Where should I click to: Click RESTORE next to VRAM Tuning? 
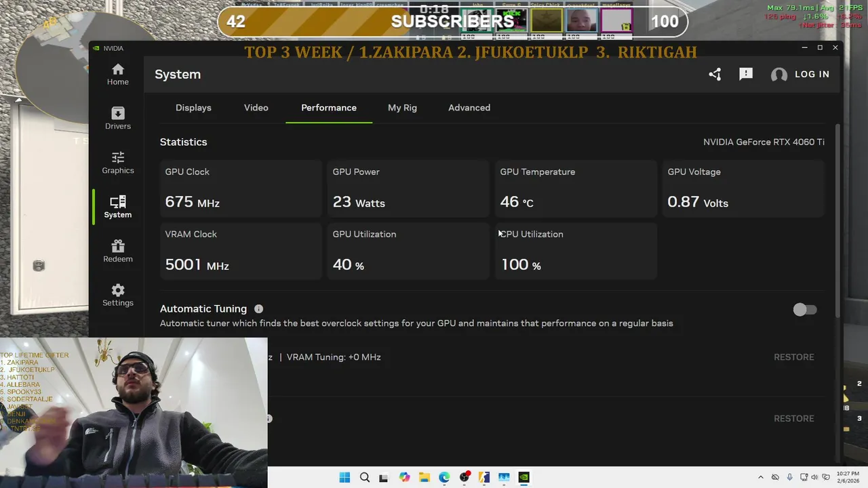point(794,357)
